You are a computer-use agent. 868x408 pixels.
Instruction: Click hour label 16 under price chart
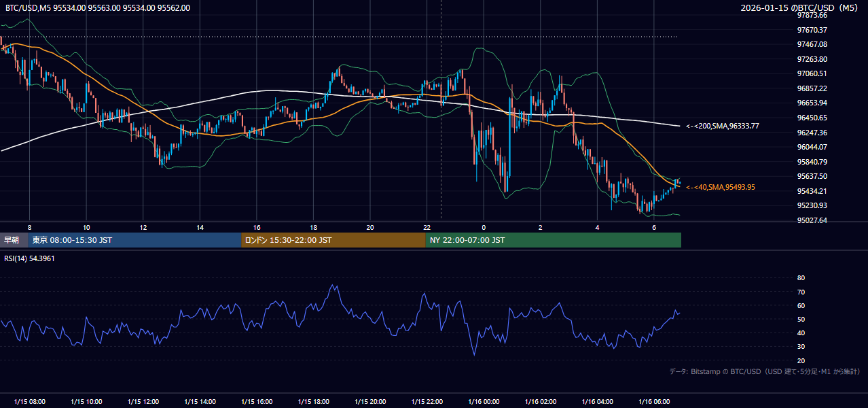(x=257, y=227)
